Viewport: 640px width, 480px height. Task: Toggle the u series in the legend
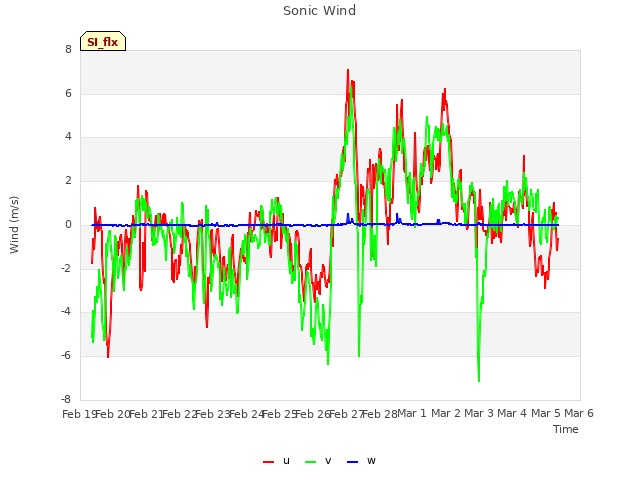click(x=276, y=461)
